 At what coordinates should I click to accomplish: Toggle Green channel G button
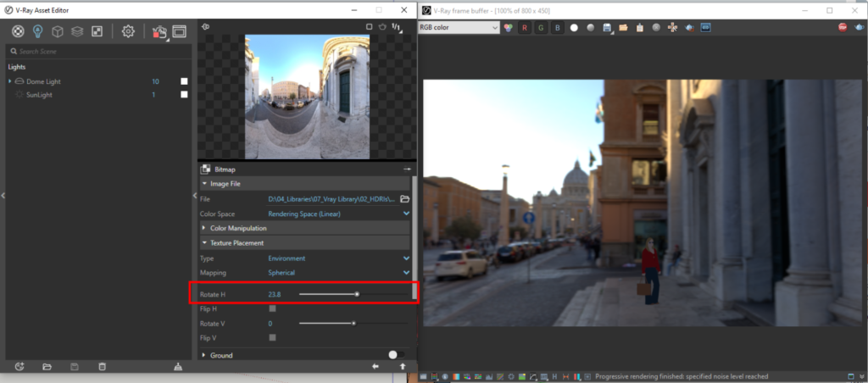tap(542, 27)
